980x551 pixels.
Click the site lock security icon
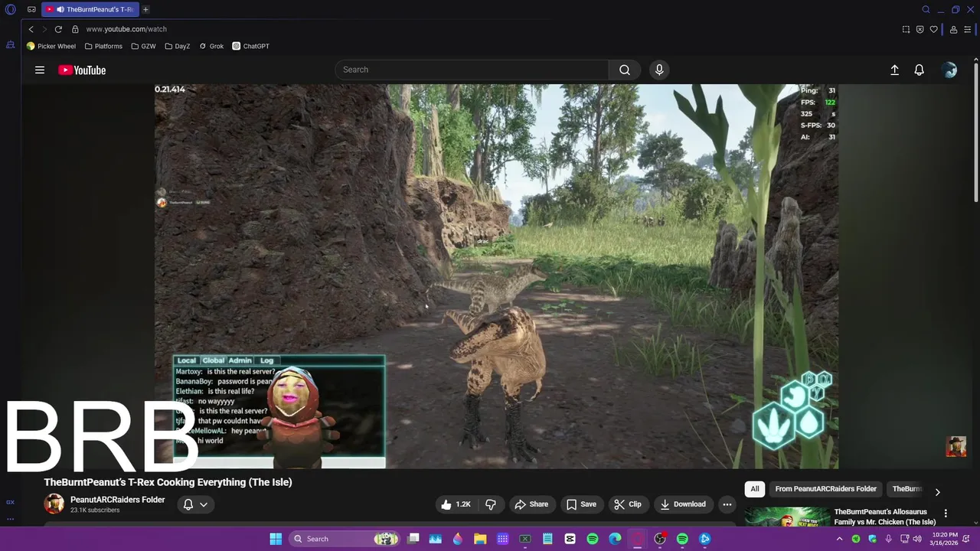point(75,29)
